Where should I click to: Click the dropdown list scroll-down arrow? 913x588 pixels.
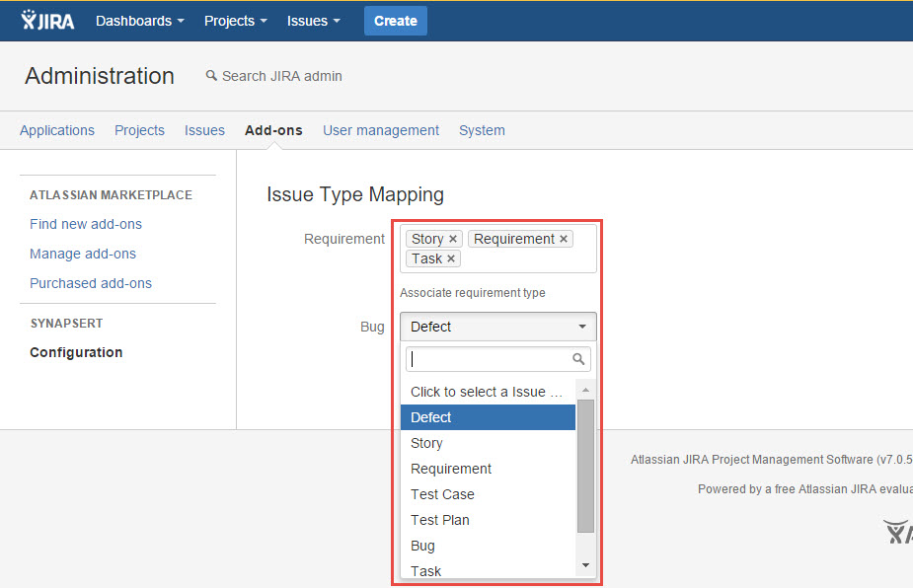(x=585, y=565)
